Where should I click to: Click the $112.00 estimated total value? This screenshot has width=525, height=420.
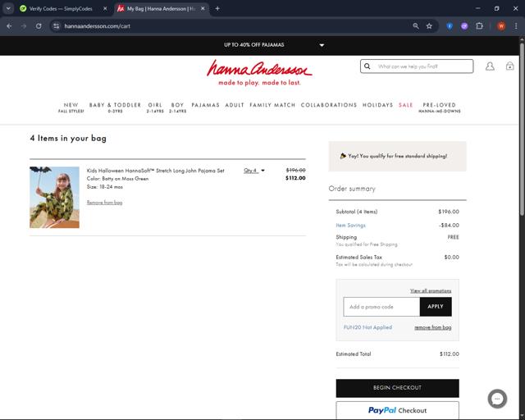(x=450, y=354)
